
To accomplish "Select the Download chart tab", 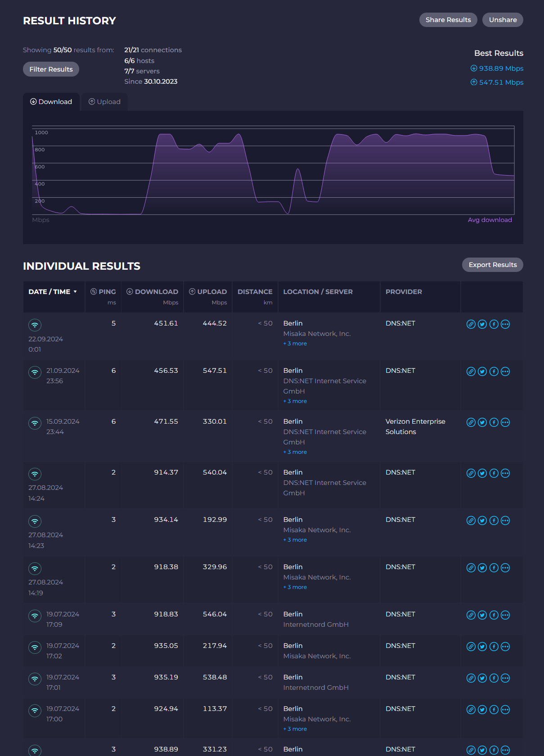I will pos(51,102).
